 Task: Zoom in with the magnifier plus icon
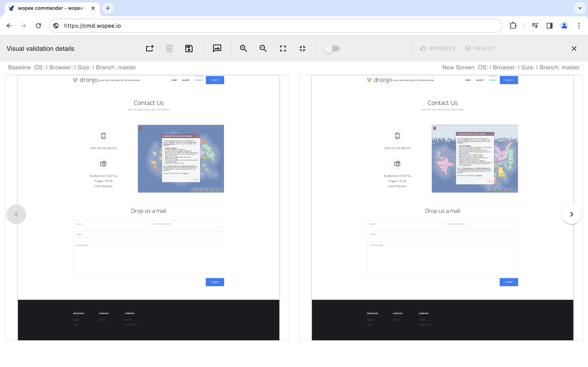click(243, 48)
